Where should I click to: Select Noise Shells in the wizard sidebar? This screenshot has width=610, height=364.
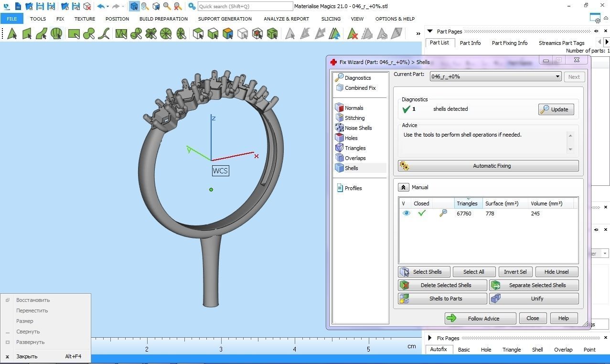[358, 128]
